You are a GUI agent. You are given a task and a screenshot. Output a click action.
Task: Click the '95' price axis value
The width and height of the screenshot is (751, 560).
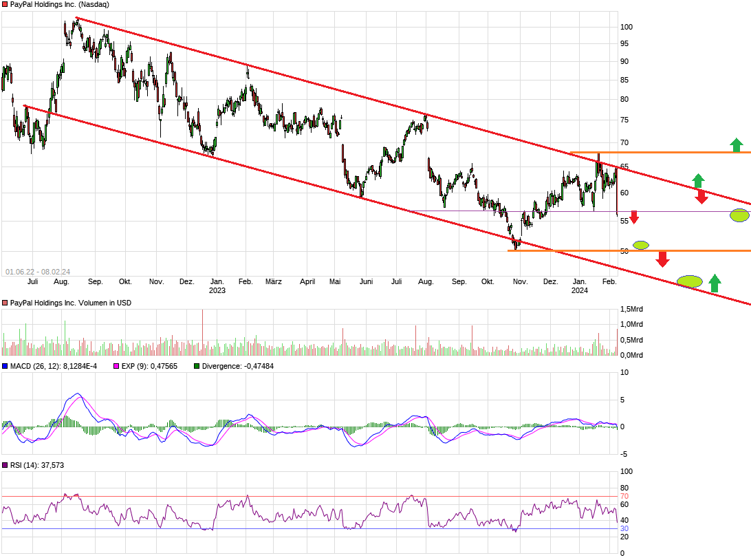624,43
